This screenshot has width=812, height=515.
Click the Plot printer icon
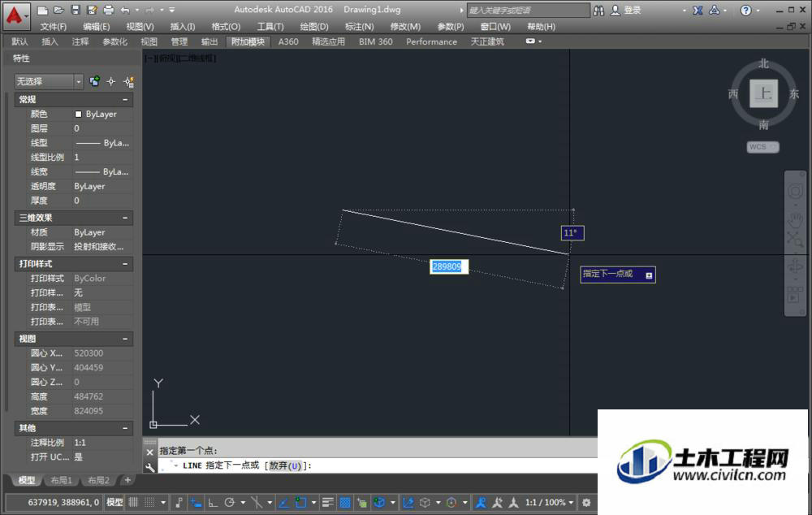pos(108,10)
